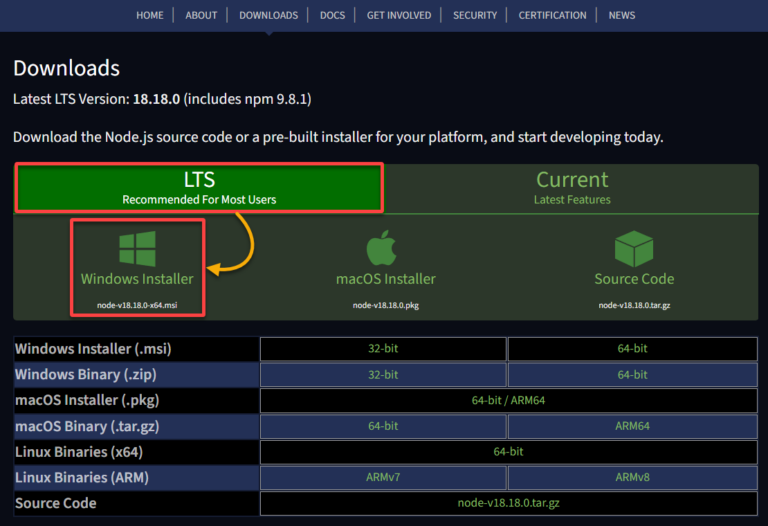
Task: Download ARM64 macOS Binary (.tar.gz)
Action: [632, 426]
